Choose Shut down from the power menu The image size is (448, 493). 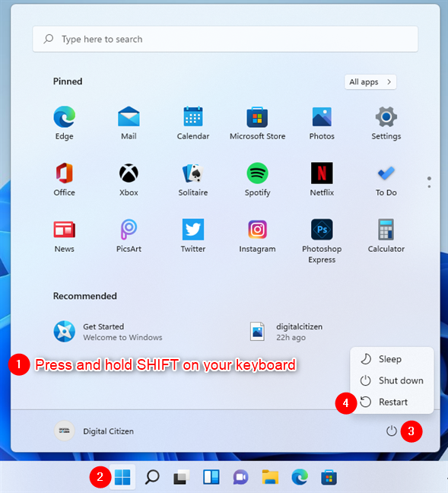392,380
